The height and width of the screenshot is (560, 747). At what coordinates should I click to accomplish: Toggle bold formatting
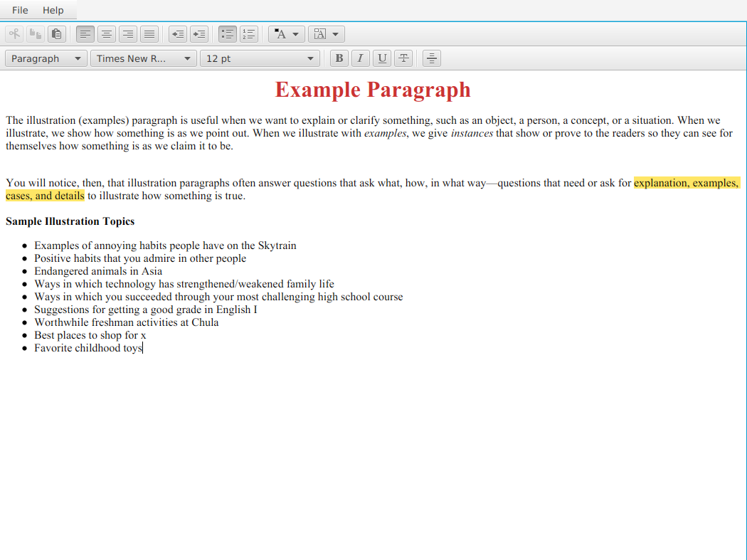coord(339,58)
